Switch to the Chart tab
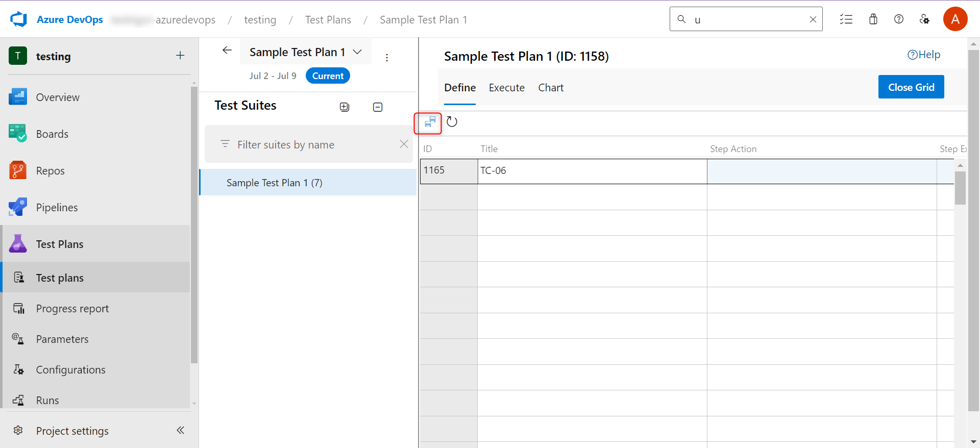980x448 pixels. pyautogui.click(x=551, y=88)
